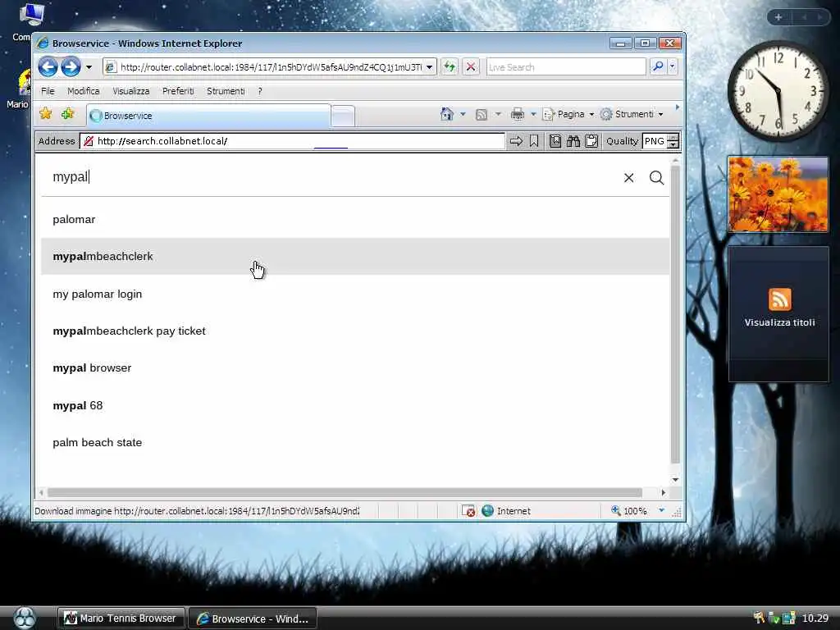Expand the Home button dropdown arrow
This screenshot has width=840, height=630.
[463, 114]
